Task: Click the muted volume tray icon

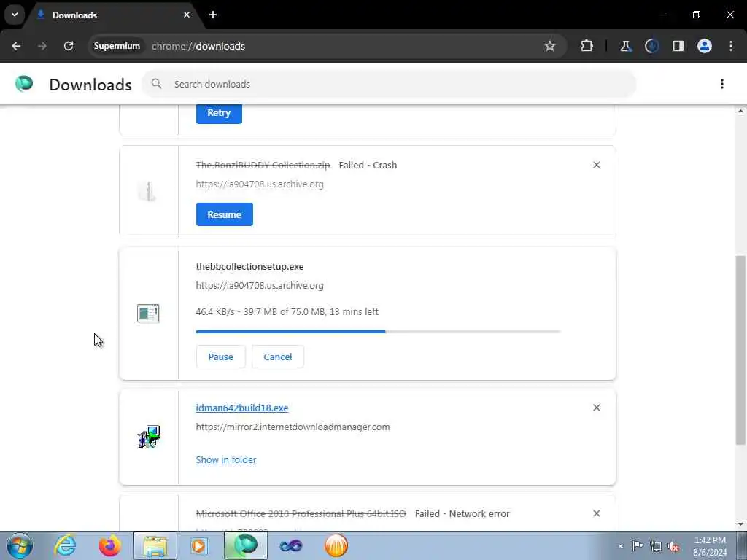Action: pos(673,546)
